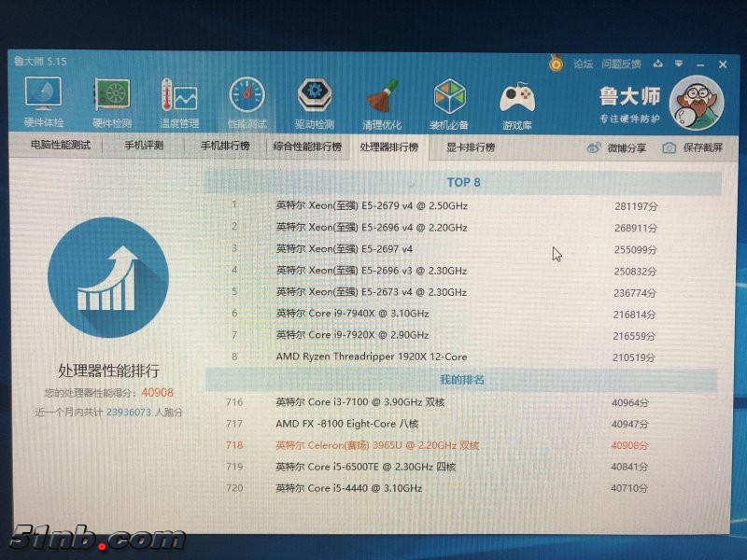This screenshot has height=560, width=747.
Task: Click the 281197分 score value
Action: point(636,206)
